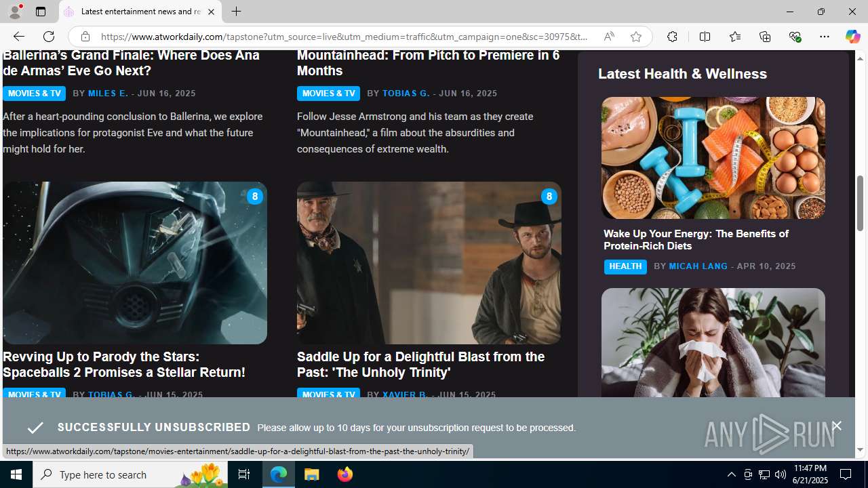Open Wake Up Your Energy article headline
The height and width of the screenshot is (488, 868).
tap(696, 240)
